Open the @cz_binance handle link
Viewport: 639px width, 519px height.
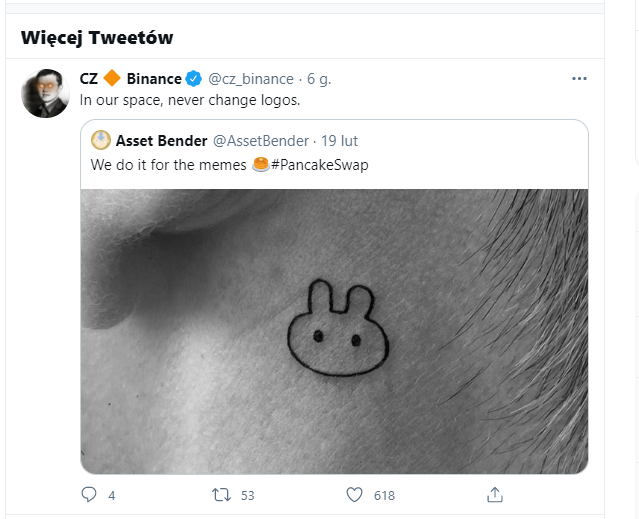(x=251, y=79)
